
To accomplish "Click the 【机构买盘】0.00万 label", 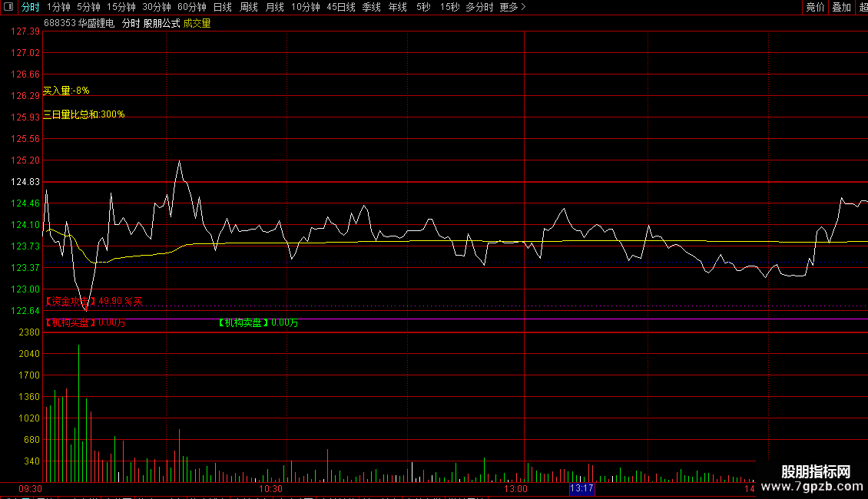I will [x=84, y=322].
